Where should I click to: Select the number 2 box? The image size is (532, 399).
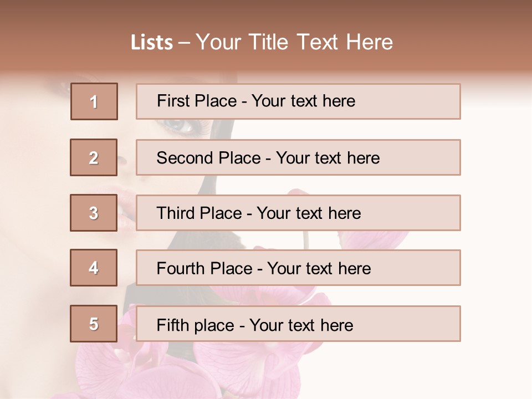94,157
